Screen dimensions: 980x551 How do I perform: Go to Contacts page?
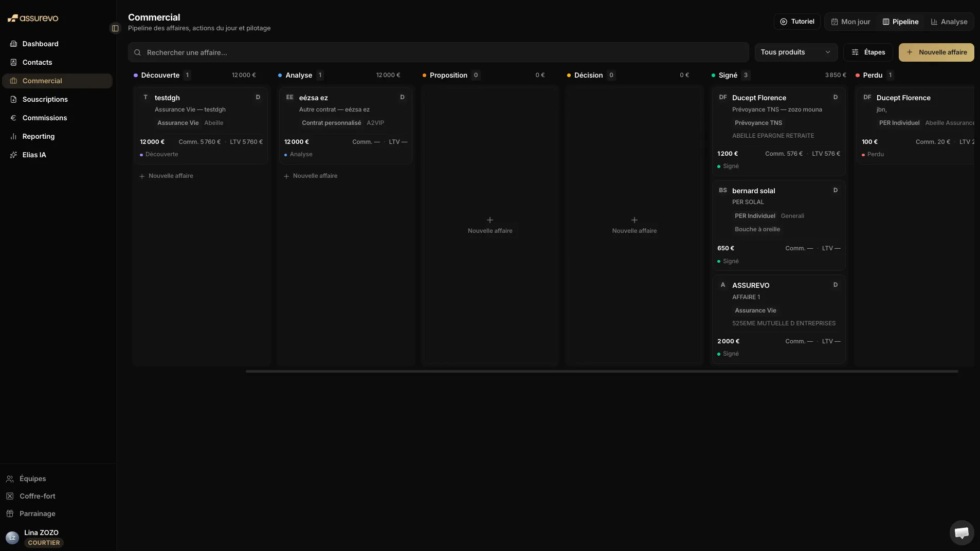pos(58,62)
